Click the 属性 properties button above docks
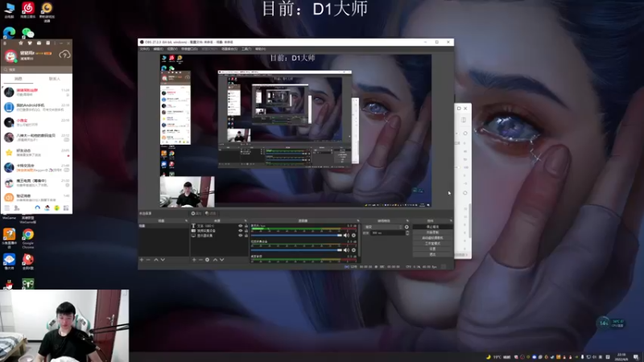 [x=196, y=213]
